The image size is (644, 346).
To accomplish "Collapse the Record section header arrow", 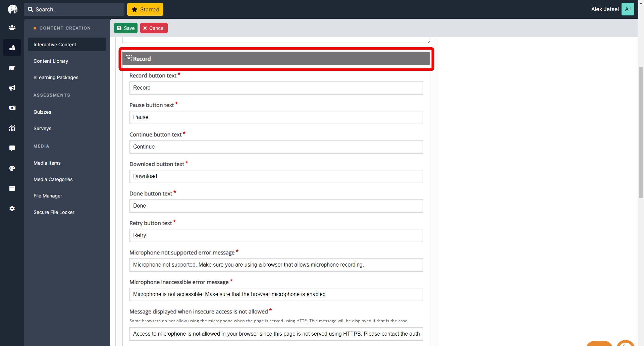I will [129, 59].
